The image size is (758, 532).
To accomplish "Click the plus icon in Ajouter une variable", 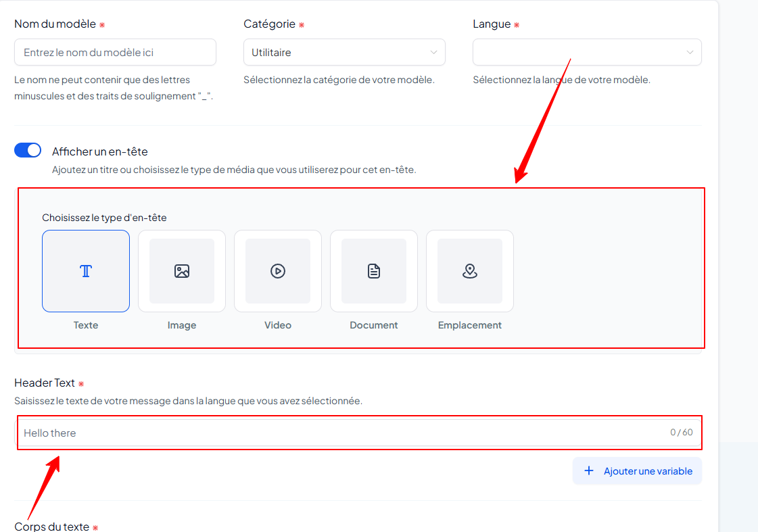I will (589, 470).
